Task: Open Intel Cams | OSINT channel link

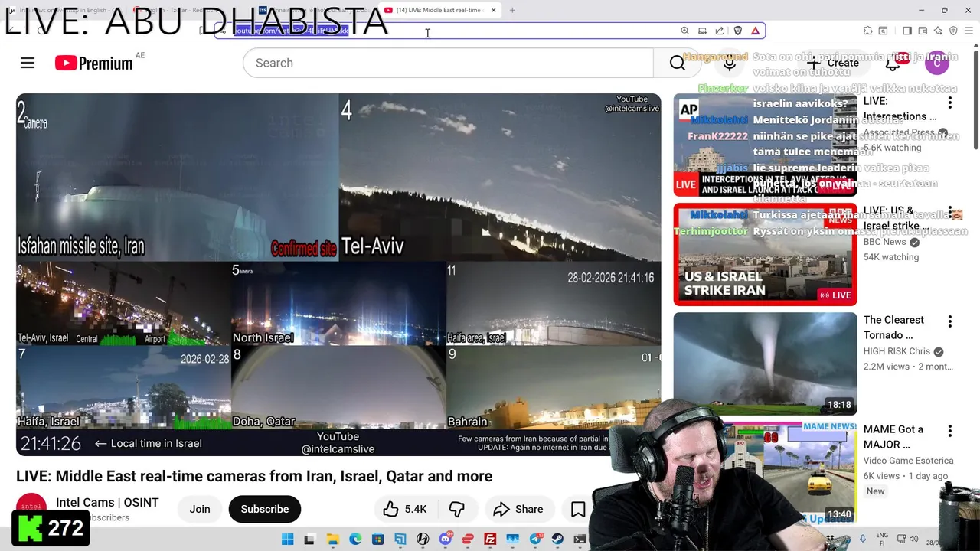Action: click(x=107, y=502)
